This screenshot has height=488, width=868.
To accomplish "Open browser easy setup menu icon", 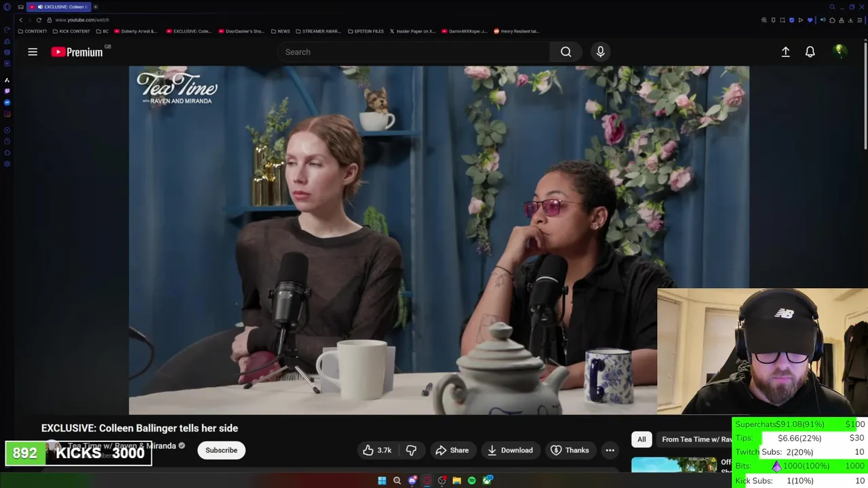I will 860,20.
